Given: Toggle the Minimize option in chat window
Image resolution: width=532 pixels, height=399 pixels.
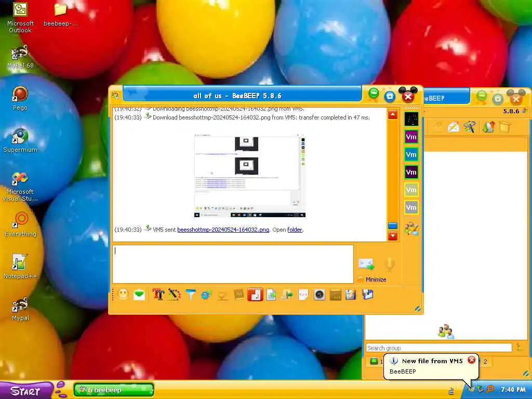Looking at the screenshot, I should point(372,280).
